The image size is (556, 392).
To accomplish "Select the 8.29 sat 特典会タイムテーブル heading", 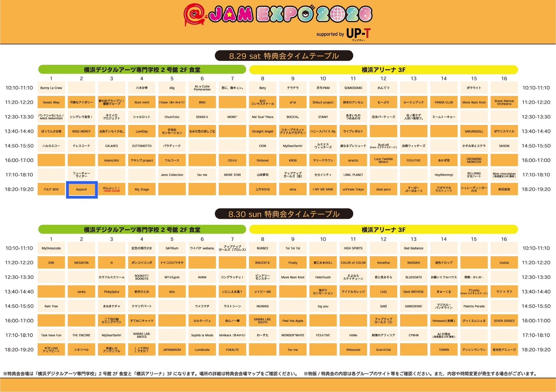I will point(284,56).
